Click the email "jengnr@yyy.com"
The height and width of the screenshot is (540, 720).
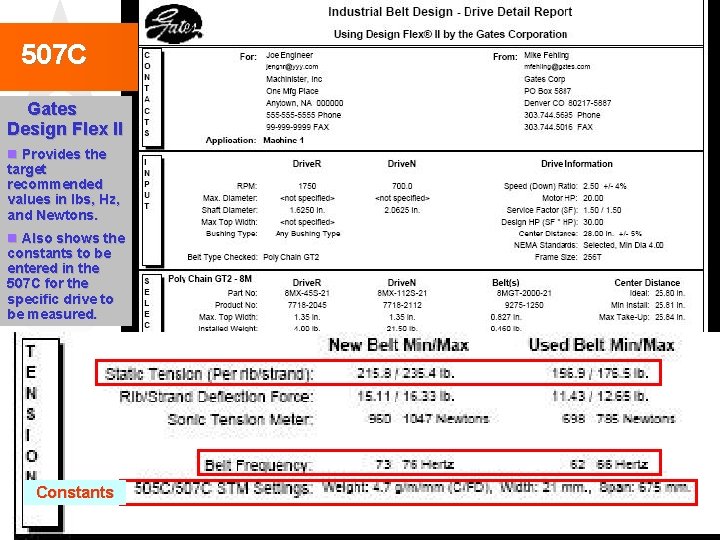292,67
